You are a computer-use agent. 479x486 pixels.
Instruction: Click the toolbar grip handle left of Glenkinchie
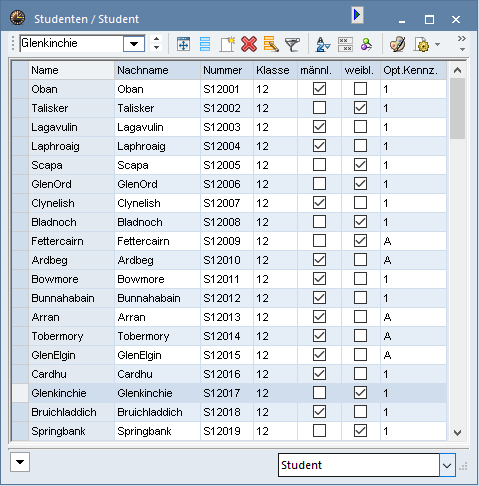[13, 43]
